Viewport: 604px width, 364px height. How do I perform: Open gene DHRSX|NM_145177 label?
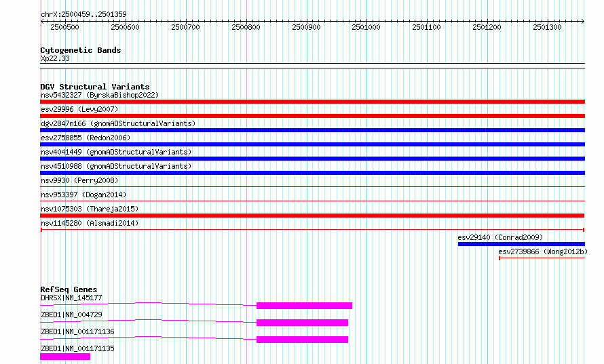tap(71, 298)
